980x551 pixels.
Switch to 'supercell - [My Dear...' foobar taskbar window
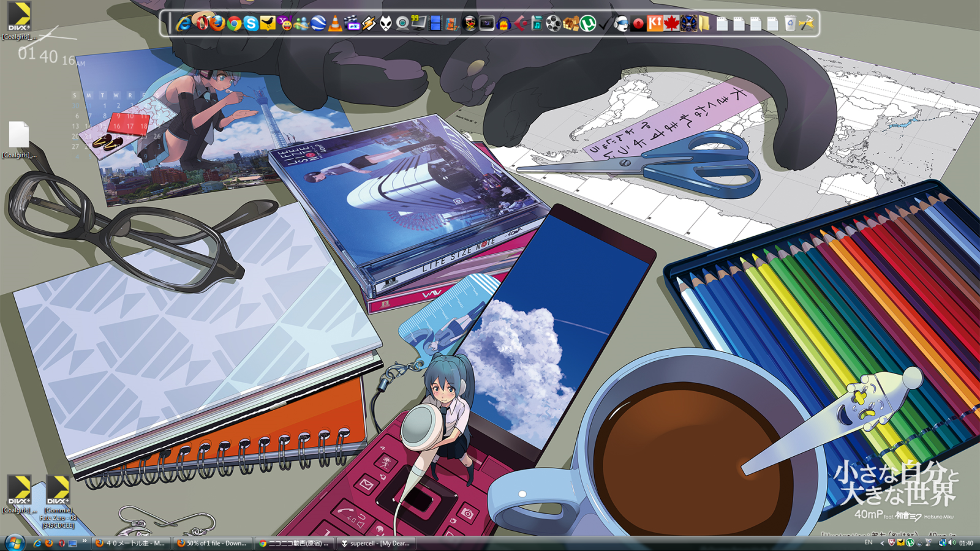tap(375, 543)
